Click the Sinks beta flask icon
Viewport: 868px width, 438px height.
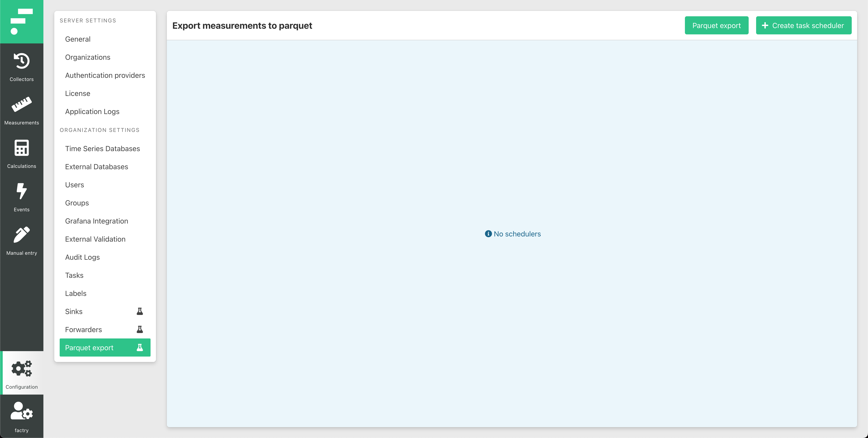[140, 311]
